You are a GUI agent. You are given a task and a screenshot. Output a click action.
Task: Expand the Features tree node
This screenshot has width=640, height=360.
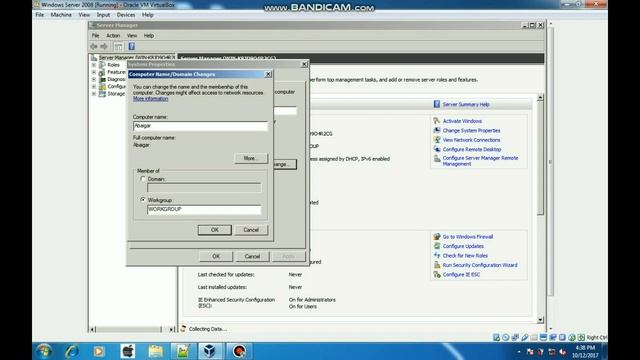click(94, 72)
